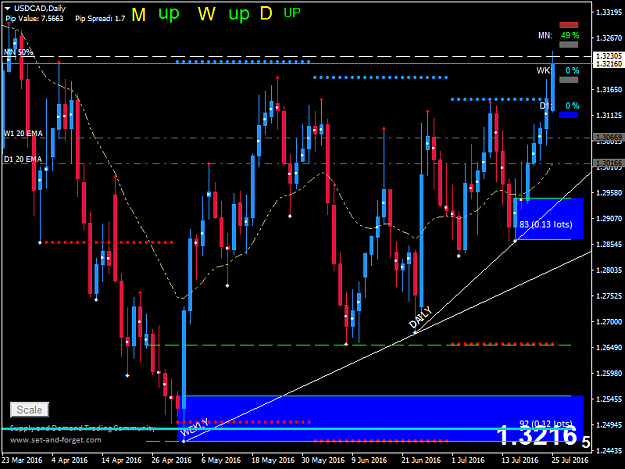This screenshot has height=469, width=625.
Task: Click the yellow W trend indicator letter
Action: click(x=206, y=14)
